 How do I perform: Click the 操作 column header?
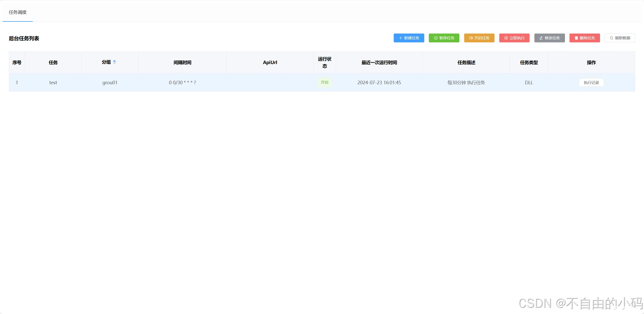(x=591, y=63)
